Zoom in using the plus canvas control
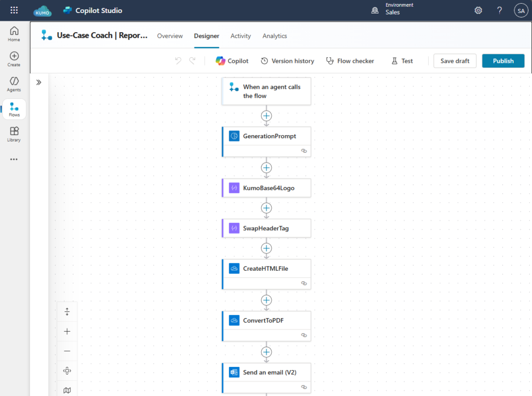The width and height of the screenshot is (532, 396). [67, 331]
